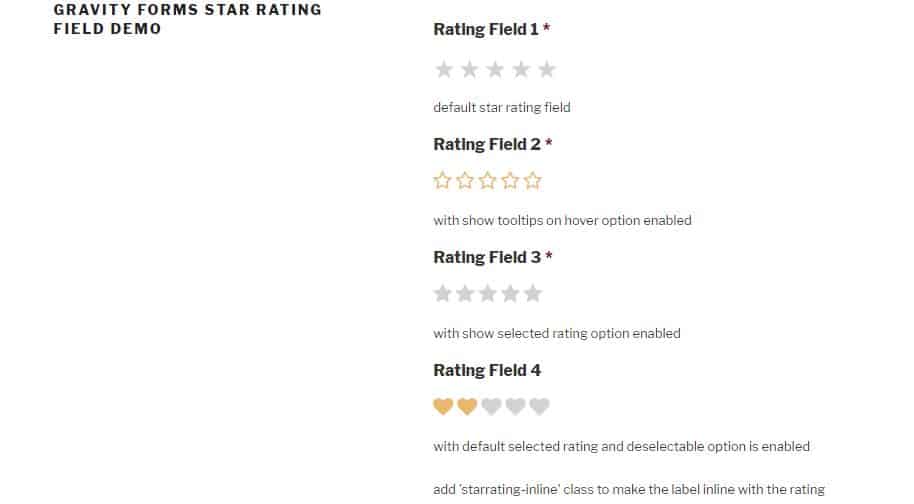Click the Rating Field 2 label
The image size is (914, 504).
tap(487, 144)
